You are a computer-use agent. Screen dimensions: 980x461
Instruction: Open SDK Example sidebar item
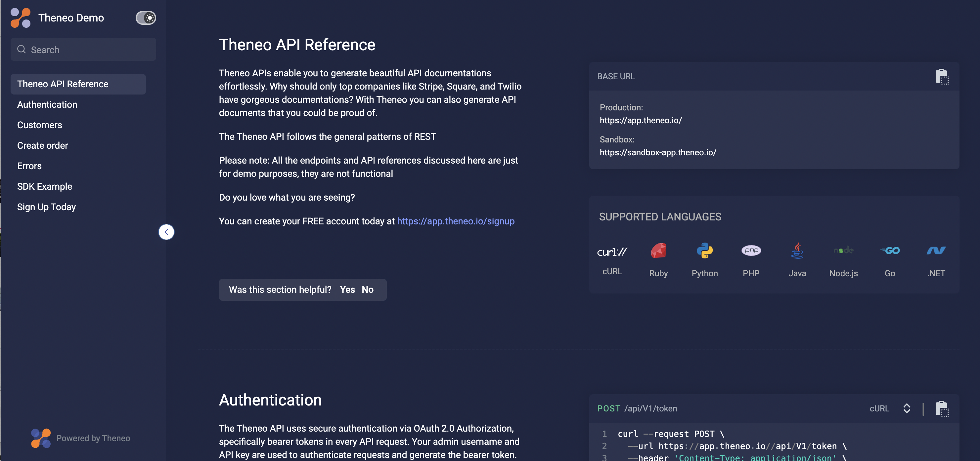(45, 187)
